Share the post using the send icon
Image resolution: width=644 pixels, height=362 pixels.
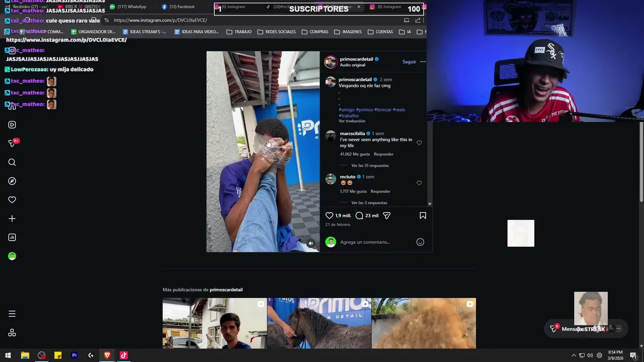386,215
